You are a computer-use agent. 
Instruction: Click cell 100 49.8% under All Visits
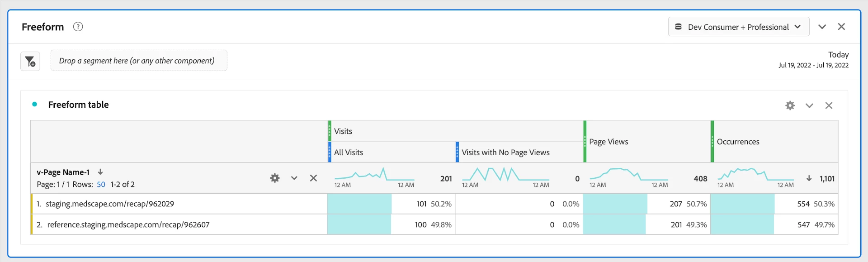392,224
